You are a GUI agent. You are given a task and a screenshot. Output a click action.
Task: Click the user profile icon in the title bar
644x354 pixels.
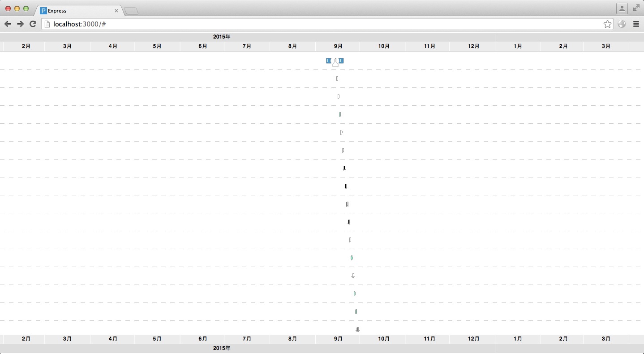(622, 8)
